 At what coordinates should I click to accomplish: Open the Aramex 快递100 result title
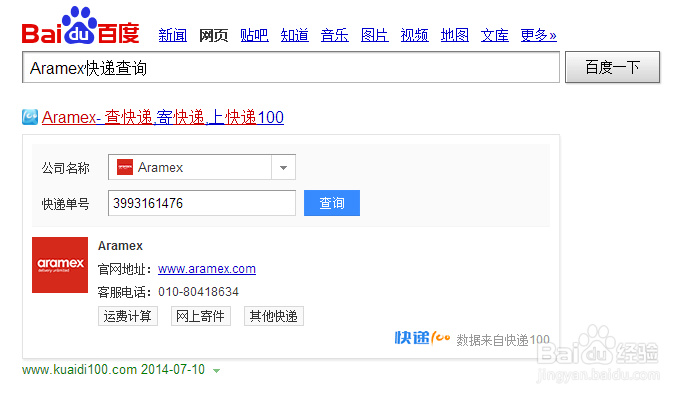point(163,117)
